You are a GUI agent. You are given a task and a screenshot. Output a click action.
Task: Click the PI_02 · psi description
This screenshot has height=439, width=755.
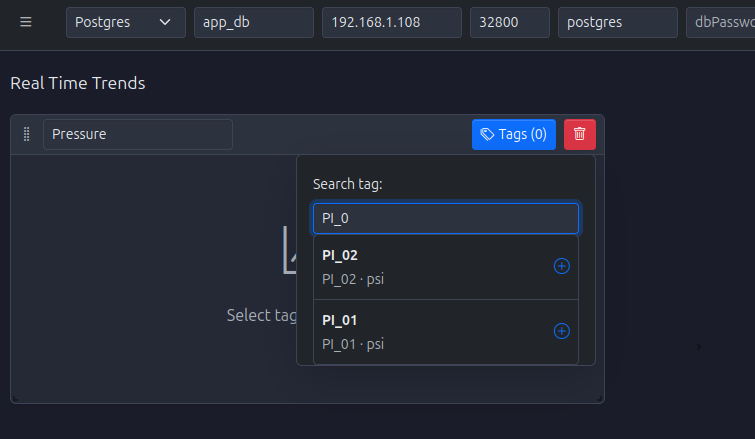click(353, 279)
